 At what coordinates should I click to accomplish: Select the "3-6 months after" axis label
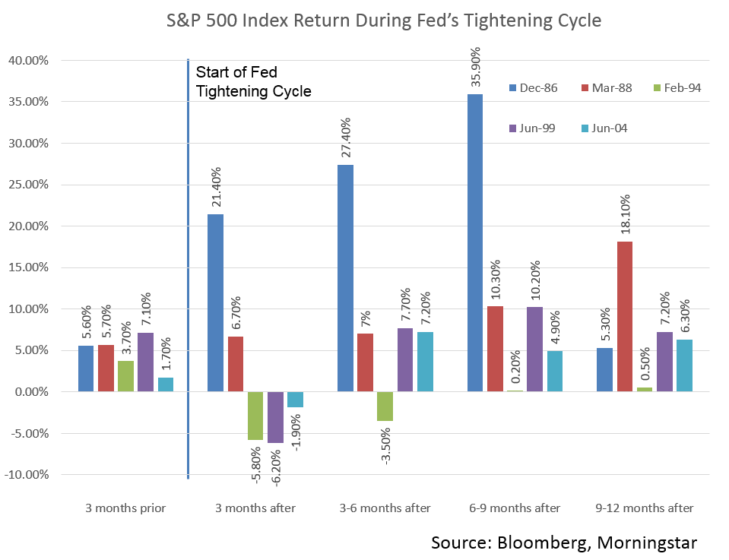(x=384, y=508)
